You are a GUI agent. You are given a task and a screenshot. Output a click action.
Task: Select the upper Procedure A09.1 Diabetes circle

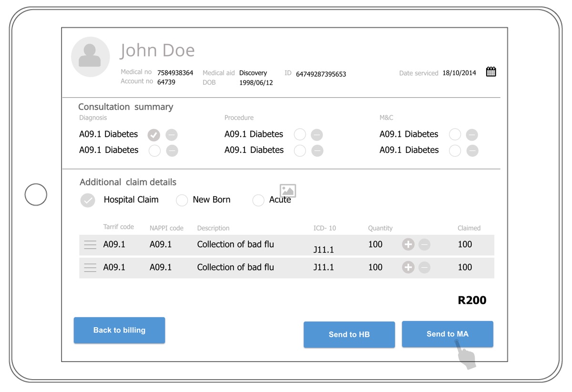[300, 135]
